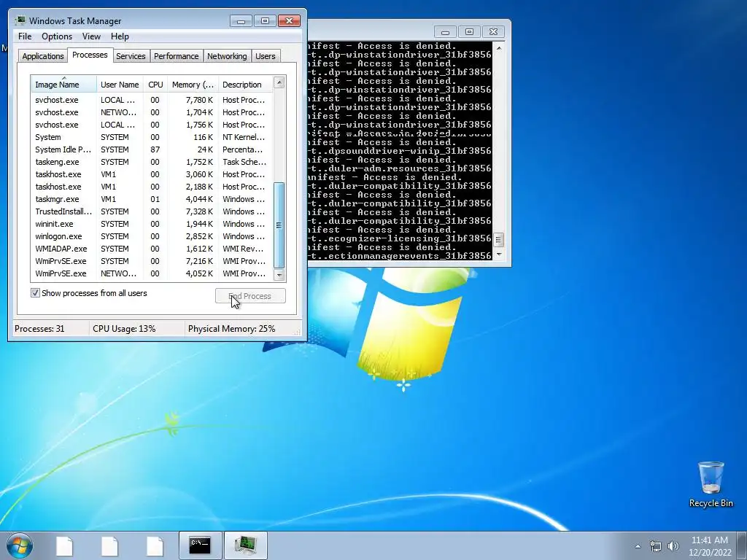Image resolution: width=747 pixels, height=560 pixels.
Task: Click Physical Memory: 25% status
Action: pyautogui.click(x=231, y=329)
